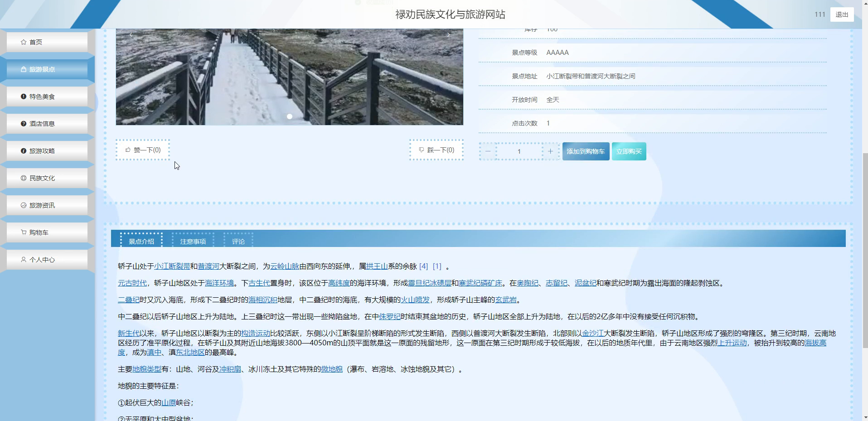Viewport: 868px width, 421px height.
Task: Open 古生代 link
Action: (259, 283)
